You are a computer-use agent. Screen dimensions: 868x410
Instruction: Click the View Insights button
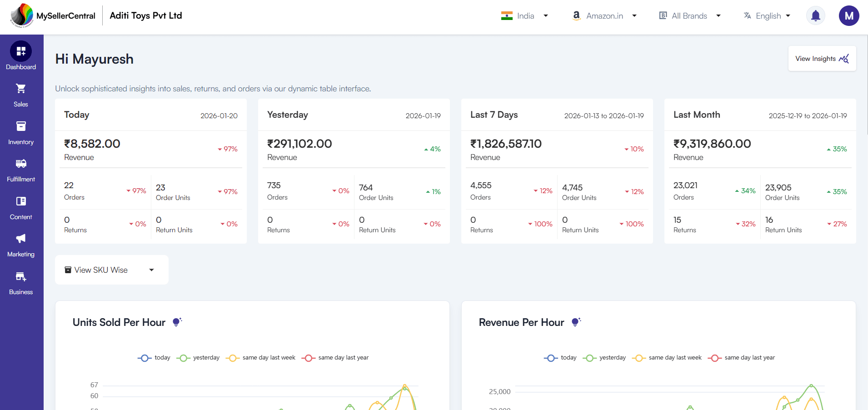(x=822, y=58)
